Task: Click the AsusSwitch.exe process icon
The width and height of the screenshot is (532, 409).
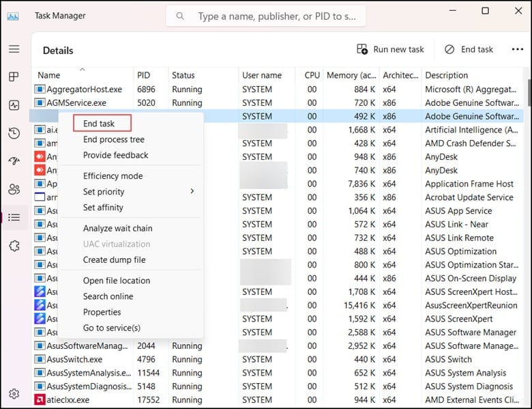Action: 40,359
